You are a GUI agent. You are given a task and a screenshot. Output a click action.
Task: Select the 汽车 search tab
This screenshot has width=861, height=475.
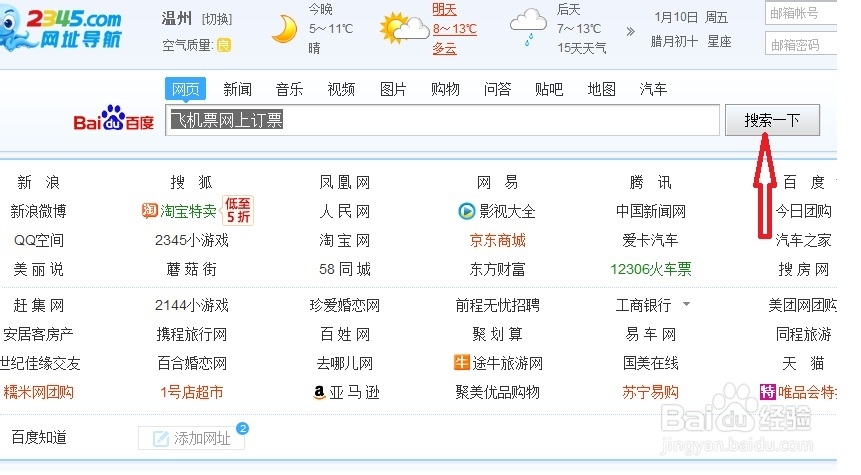[653, 89]
